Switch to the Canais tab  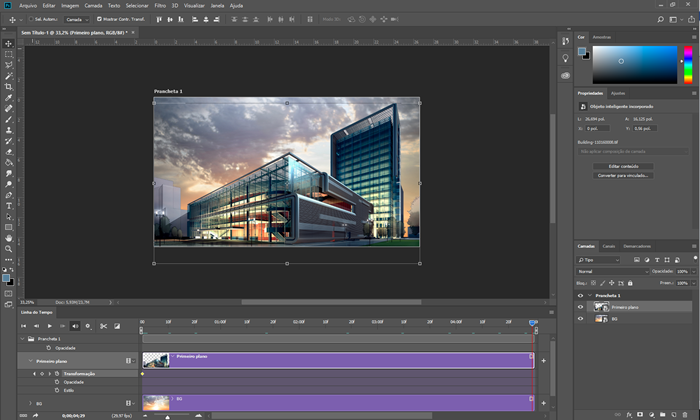coord(608,246)
